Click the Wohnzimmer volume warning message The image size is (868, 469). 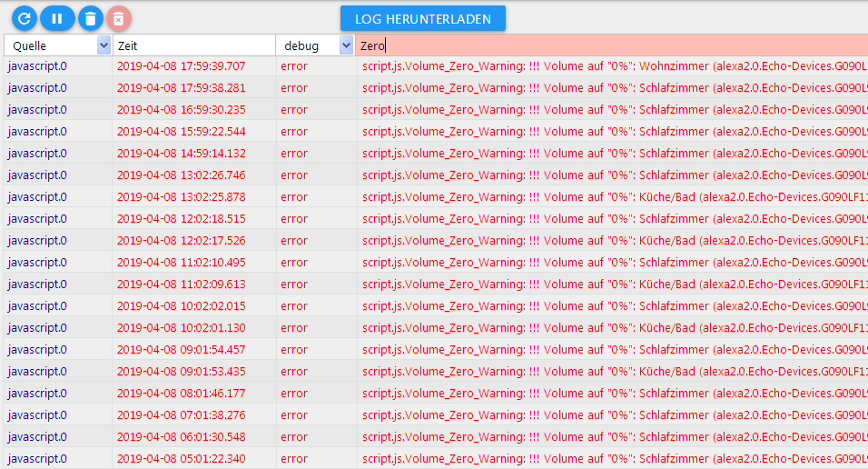(615, 66)
